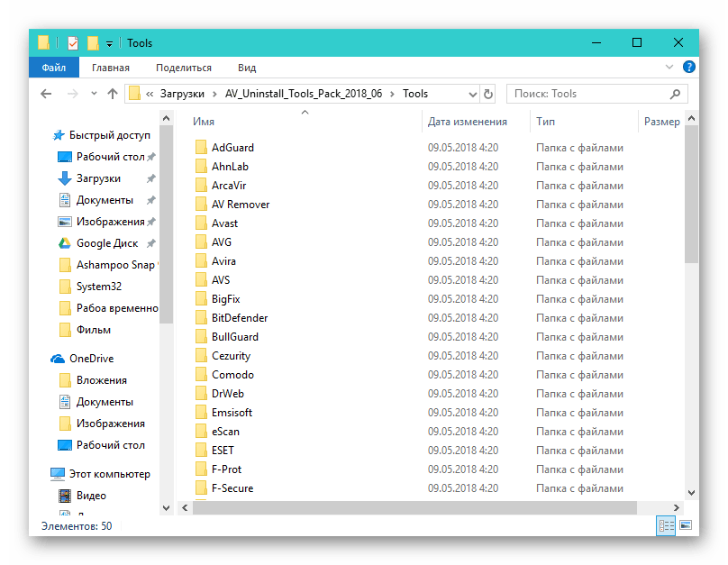
Task: Open Help with the blue question mark icon
Action: 689,67
